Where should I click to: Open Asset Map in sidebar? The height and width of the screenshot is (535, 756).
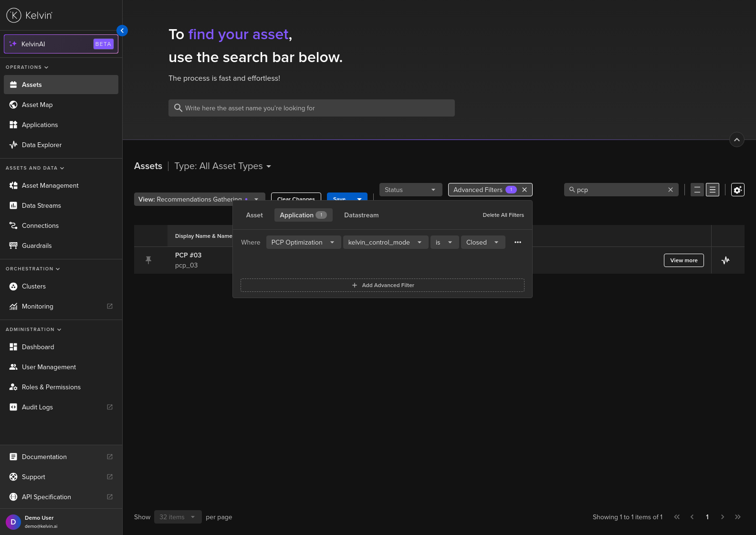tap(37, 105)
